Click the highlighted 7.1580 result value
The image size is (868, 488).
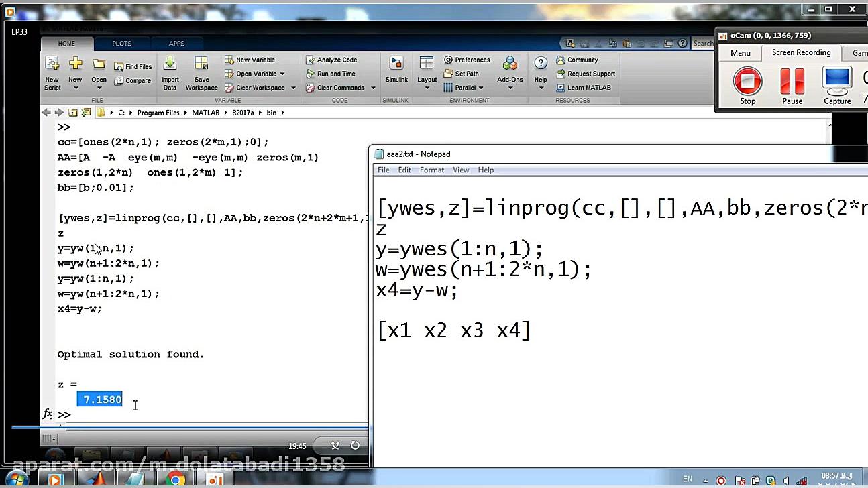[99, 400]
